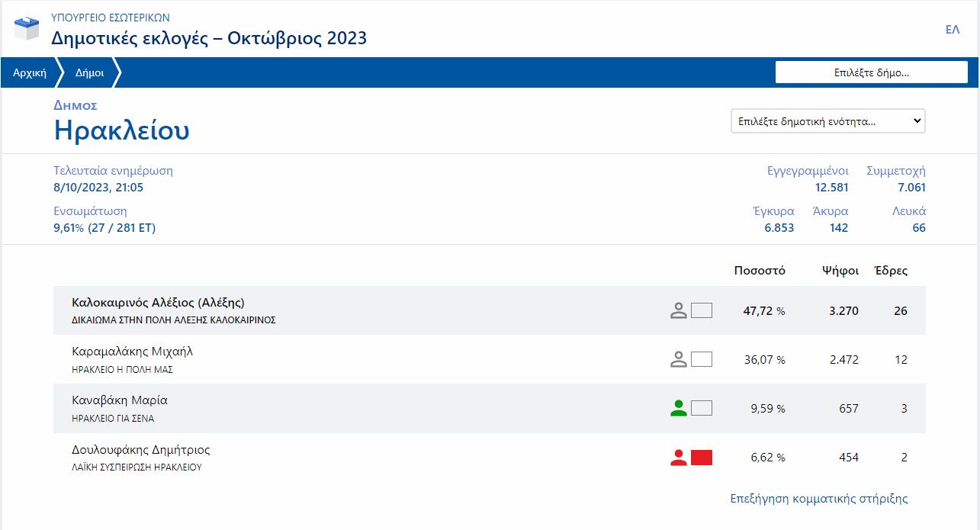Click the 'Δημοτικές εκλογές – Οκτώβριος 2023' title

[x=208, y=37]
